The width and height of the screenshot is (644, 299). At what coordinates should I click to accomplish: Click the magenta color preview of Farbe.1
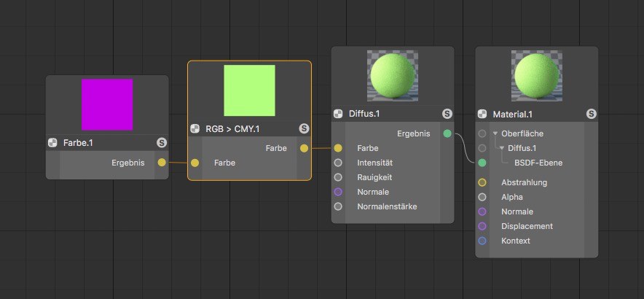point(107,104)
